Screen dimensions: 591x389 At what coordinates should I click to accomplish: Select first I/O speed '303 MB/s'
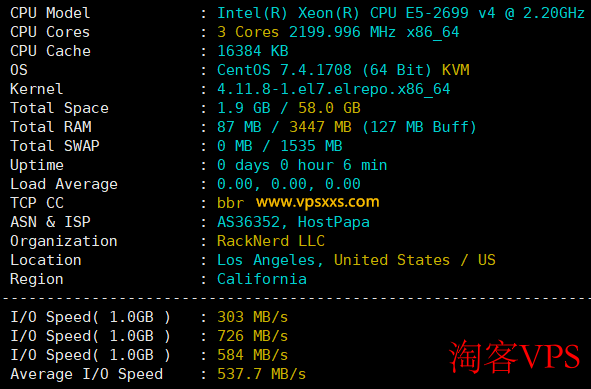point(253,317)
